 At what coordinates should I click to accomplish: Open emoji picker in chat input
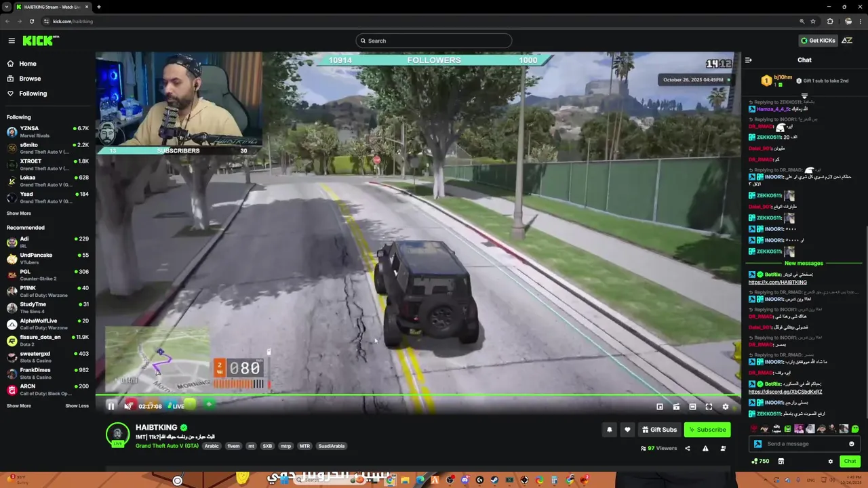[852, 444]
